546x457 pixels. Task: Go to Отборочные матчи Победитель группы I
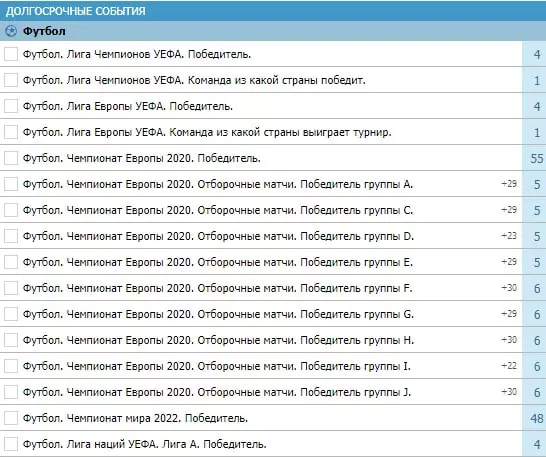[x=217, y=366]
